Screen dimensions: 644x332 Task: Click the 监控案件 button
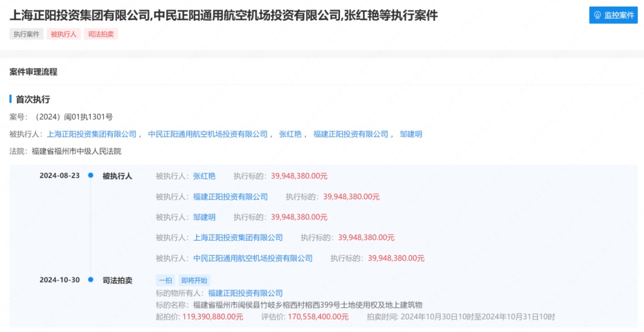(613, 15)
